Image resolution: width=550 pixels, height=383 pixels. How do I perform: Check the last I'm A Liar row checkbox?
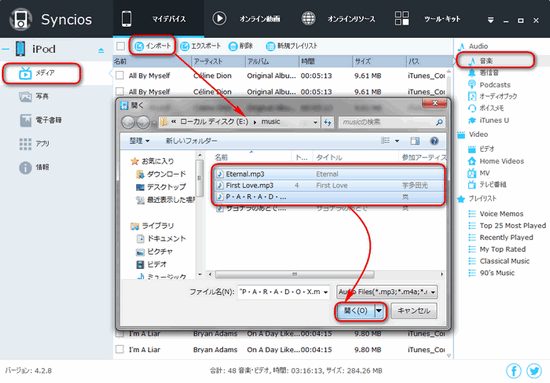click(120, 349)
